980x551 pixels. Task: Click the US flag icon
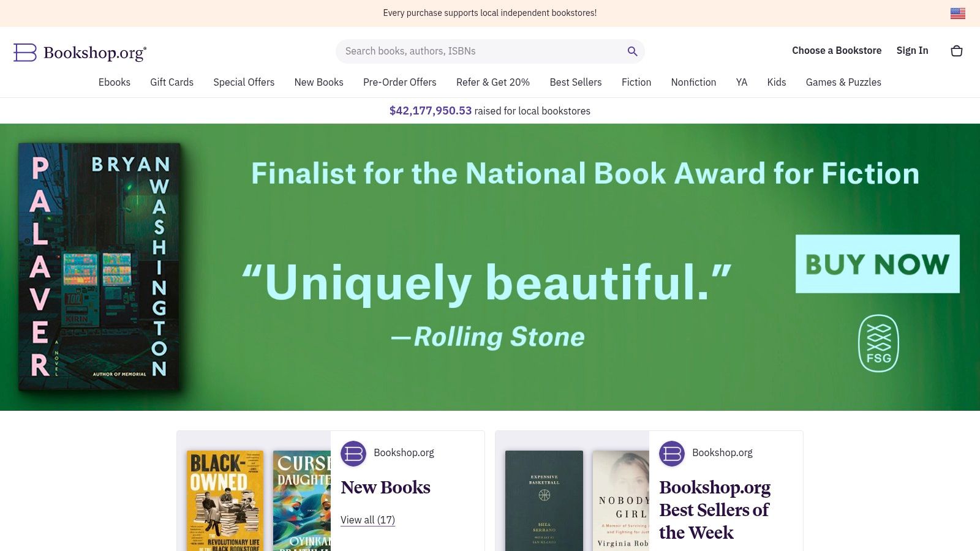pos(957,12)
